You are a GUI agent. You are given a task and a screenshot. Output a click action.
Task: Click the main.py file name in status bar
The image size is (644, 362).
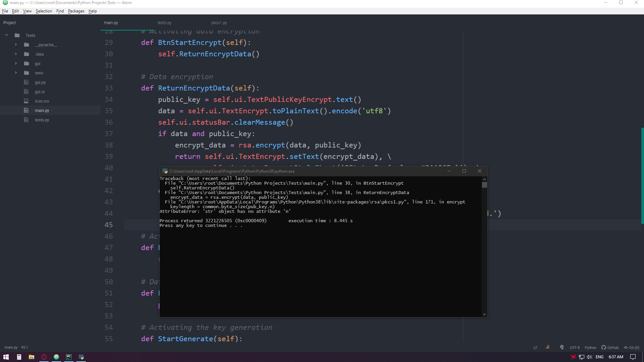click(11, 348)
